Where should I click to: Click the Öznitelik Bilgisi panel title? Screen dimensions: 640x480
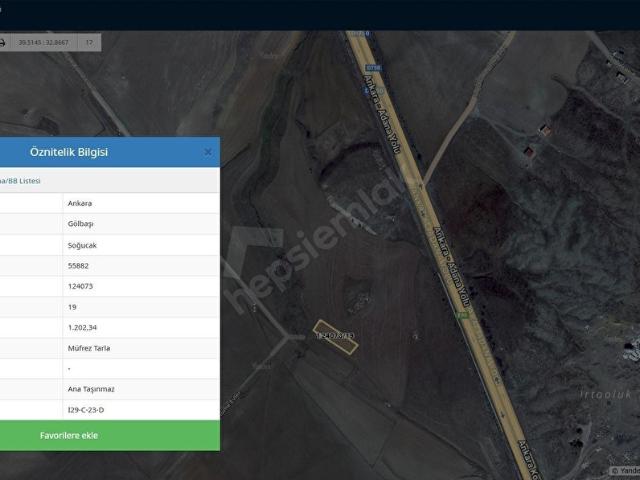pyautogui.click(x=69, y=152)
